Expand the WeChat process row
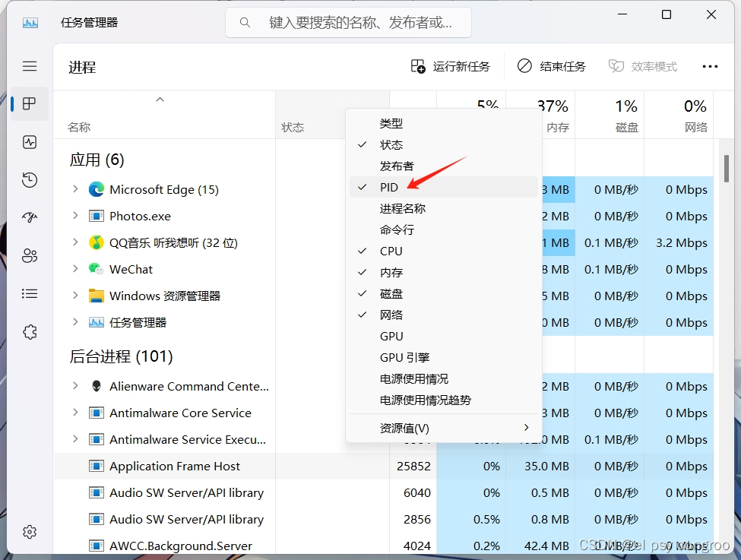Viewport: 741px width, 560px height. tap(75, 268)
